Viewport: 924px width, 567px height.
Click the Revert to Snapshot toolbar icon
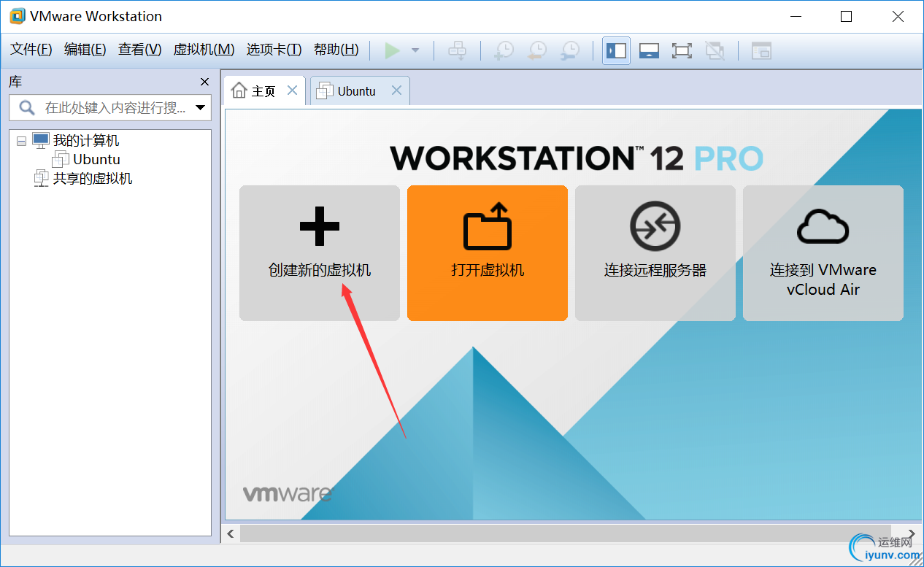(x=536, y=50)
